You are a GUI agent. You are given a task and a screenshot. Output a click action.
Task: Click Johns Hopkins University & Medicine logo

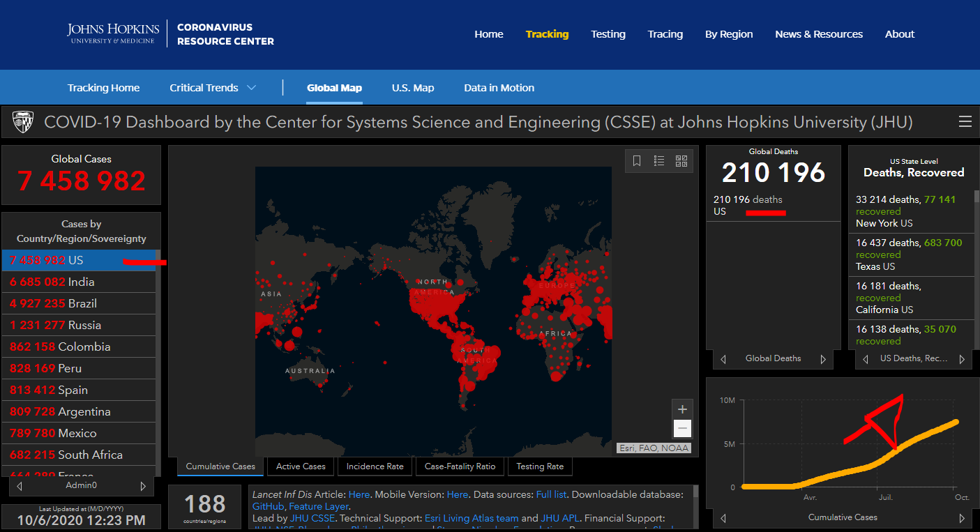113,33
